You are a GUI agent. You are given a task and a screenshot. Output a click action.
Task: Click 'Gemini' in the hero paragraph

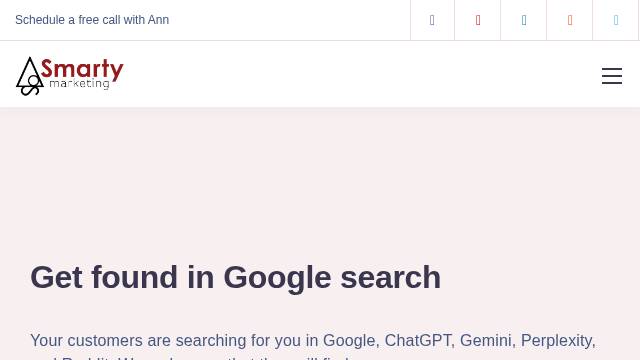click(486, 340)
